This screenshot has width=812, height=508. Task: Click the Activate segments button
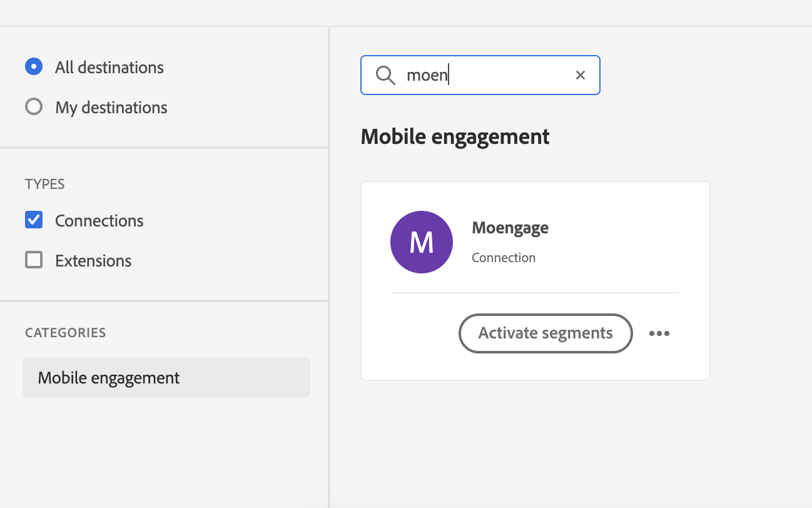click(546, 333)
